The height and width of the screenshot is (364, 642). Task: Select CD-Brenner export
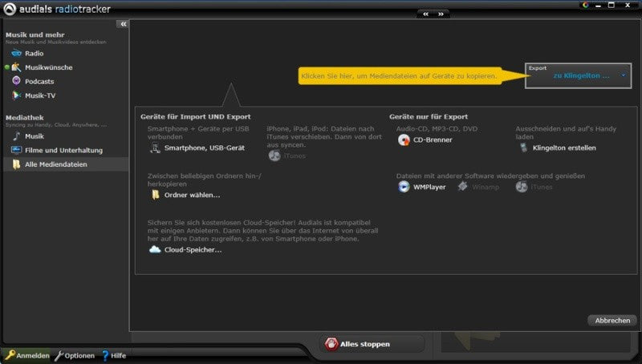click(x=433, y=140)
